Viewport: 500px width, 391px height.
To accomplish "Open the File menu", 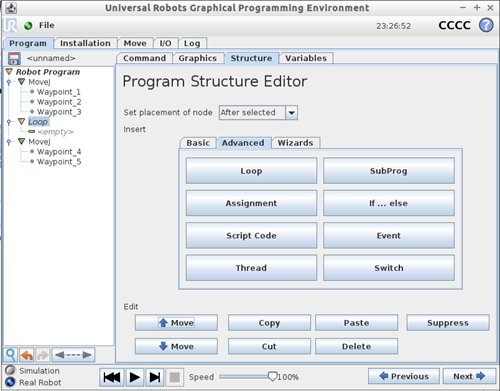I will click(47, 25).
